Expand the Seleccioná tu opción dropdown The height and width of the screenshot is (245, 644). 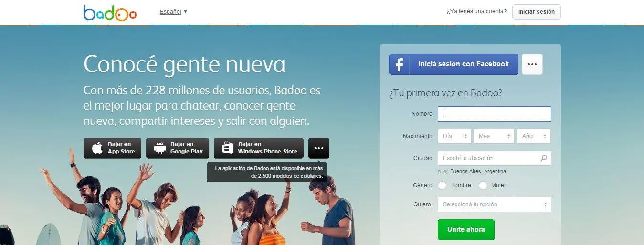(494, 204)
